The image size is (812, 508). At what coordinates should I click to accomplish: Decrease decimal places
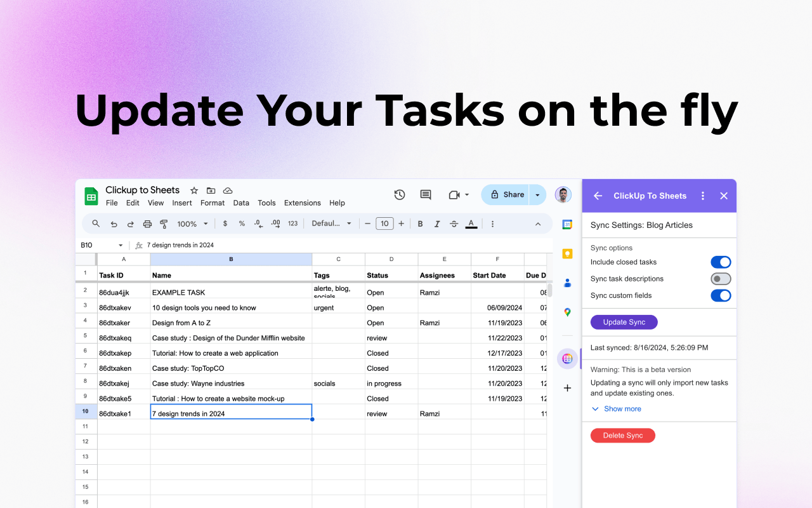pyautogui.click(x=258, y=224)
